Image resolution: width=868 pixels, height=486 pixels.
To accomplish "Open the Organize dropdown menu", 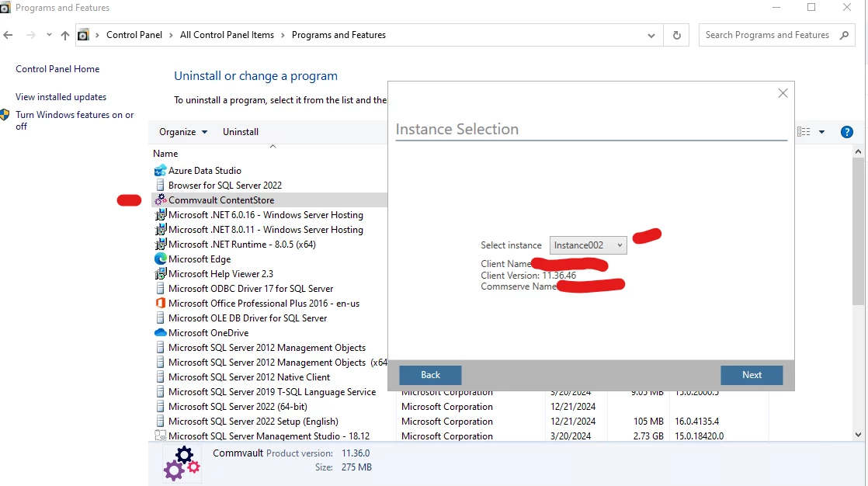I will click(182, 132).
